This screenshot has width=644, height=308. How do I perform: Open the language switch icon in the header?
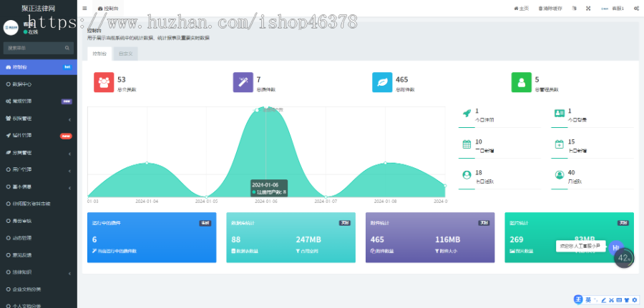(x=575, y=8)
